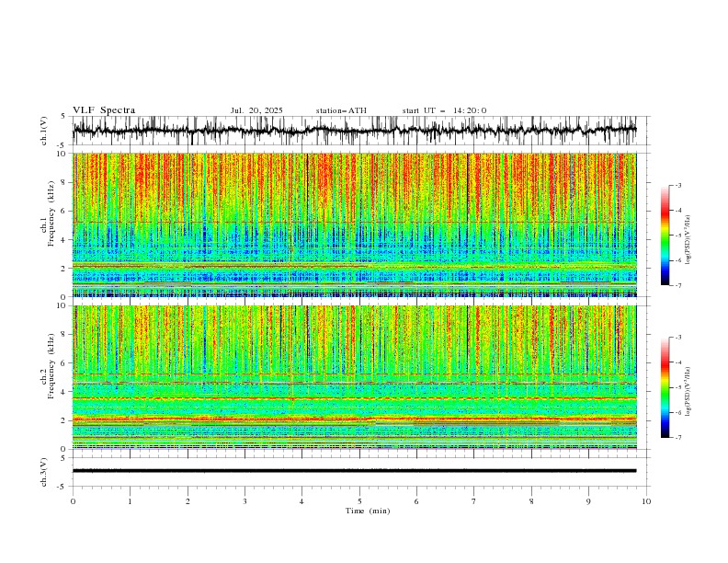Viewport: 728px width, 563px height.
Task: Click the "-3" tick on ch.1 color bar
Action: 678,185
